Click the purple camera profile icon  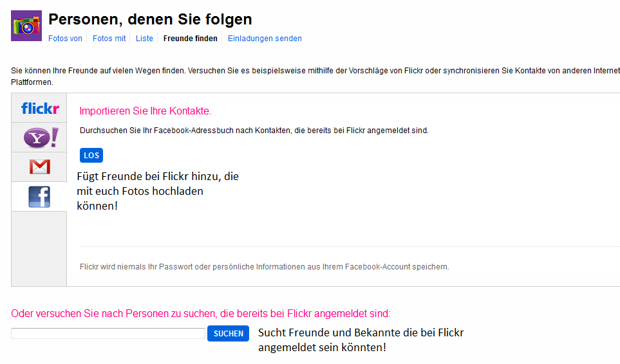coord(26,26)
